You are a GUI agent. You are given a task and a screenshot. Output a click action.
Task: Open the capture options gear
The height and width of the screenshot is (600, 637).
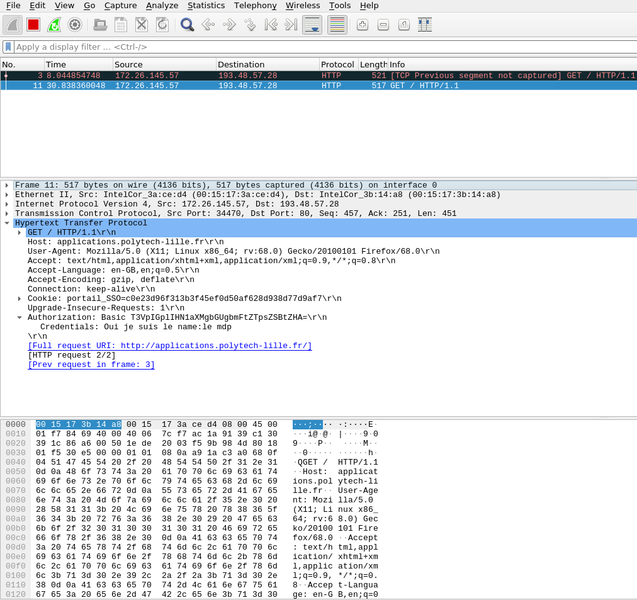[x=74, y=24]
